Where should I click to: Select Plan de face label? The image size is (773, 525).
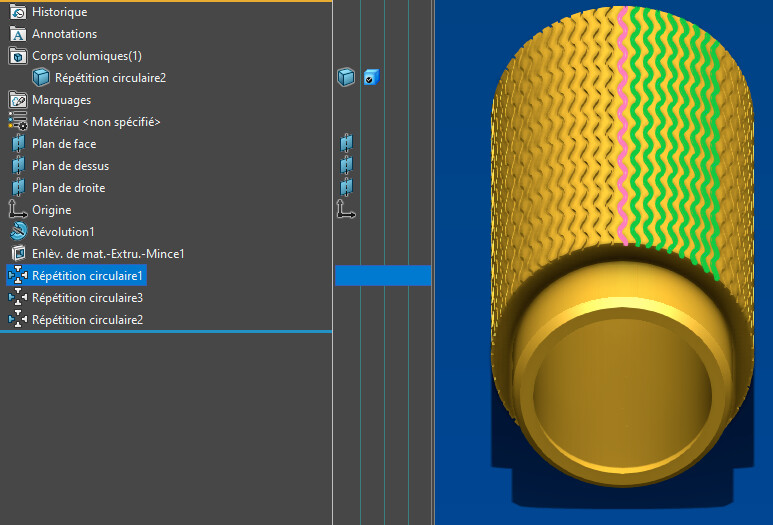coord(64,144)
